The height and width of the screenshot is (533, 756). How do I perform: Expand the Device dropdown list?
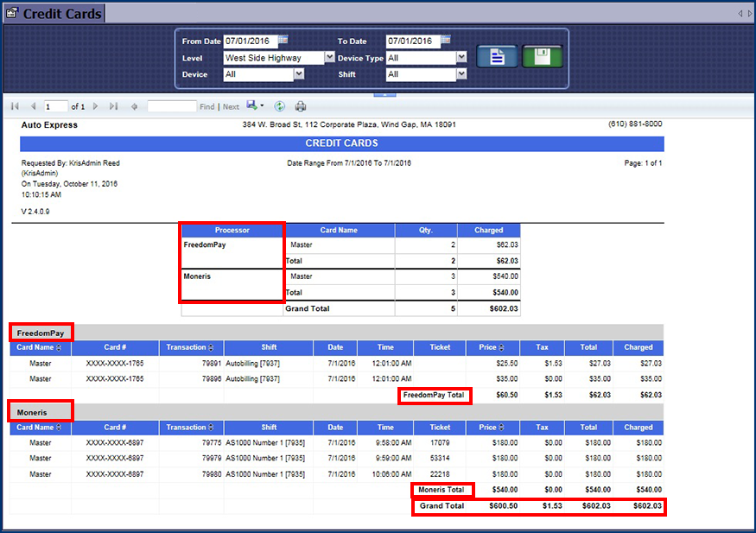299,74
